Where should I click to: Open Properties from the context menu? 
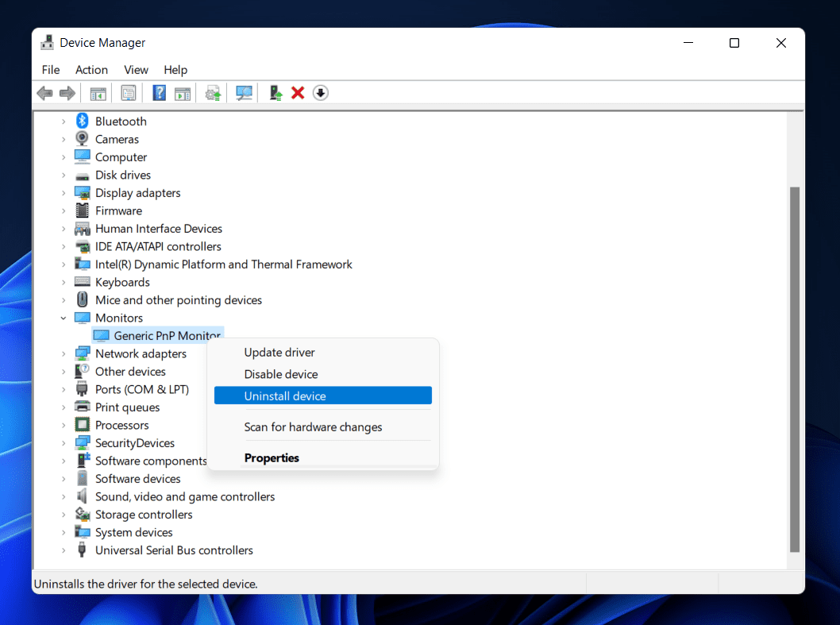[x=272, y=457]
